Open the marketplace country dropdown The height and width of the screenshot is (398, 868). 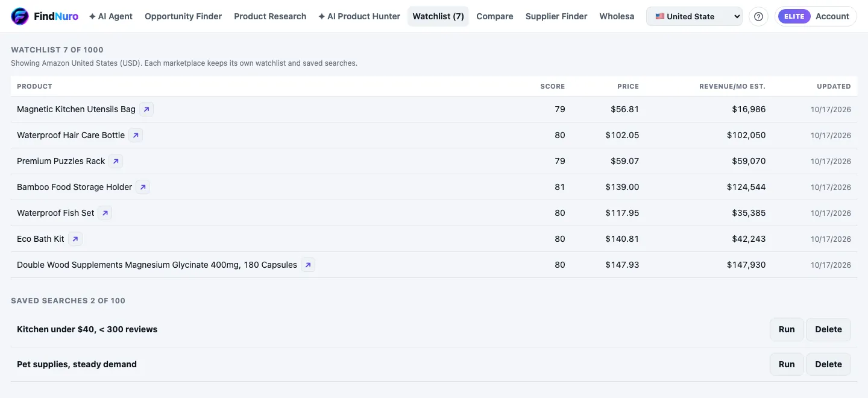point(694,16)
